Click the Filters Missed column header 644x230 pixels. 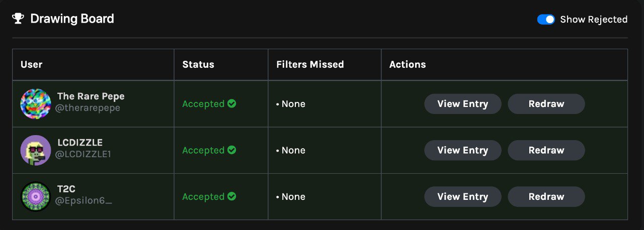pyautogui.click(x=310, y=64)
